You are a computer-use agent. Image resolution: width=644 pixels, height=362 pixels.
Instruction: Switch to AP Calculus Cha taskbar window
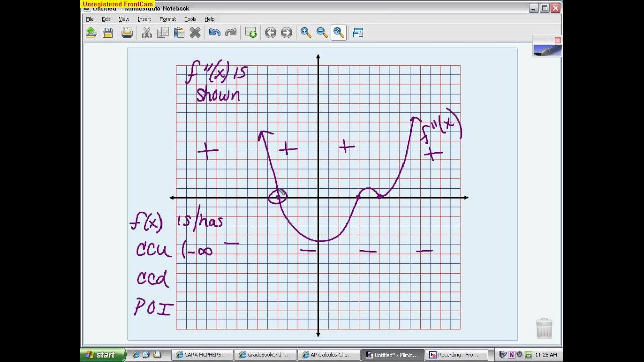[328, 355]
